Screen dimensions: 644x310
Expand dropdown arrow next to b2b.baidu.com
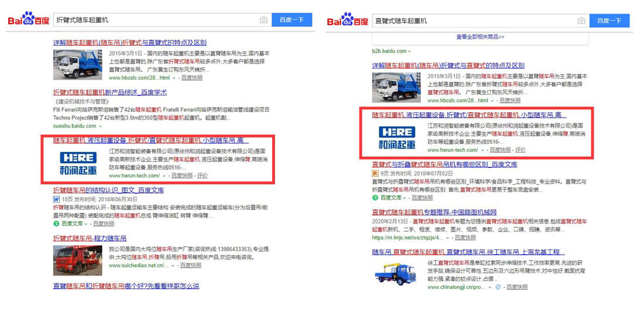coord(409,51)
